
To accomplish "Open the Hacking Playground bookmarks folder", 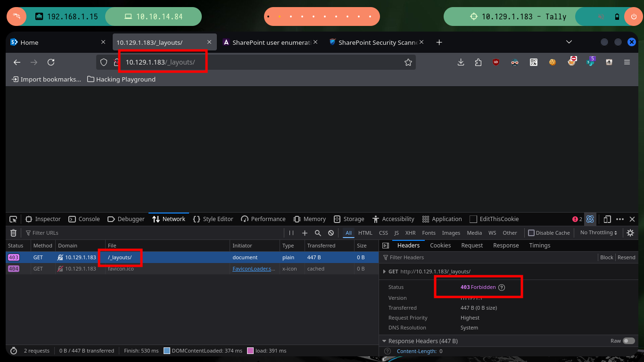I will point(122,79).
